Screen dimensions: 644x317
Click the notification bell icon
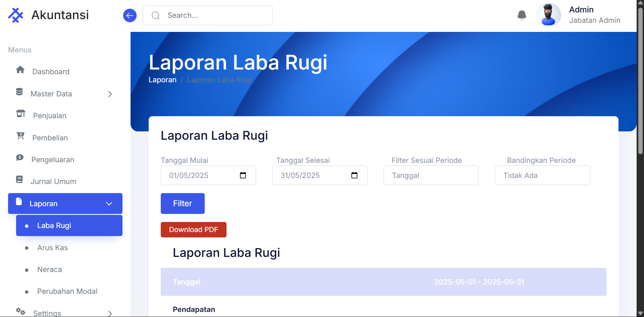coord(522,15)
